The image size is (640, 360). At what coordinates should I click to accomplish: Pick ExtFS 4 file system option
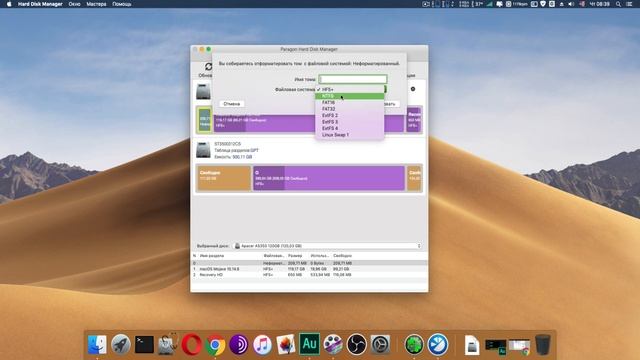coord(349,128)
